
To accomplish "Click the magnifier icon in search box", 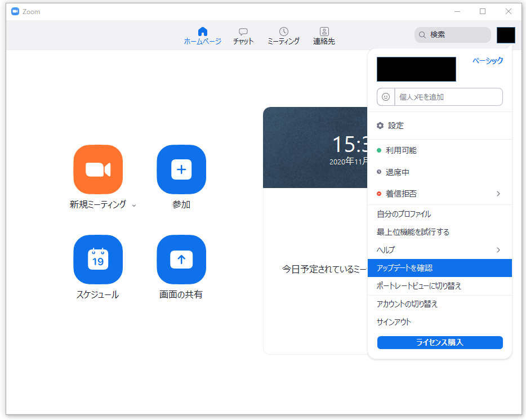I will click(422, 35).
